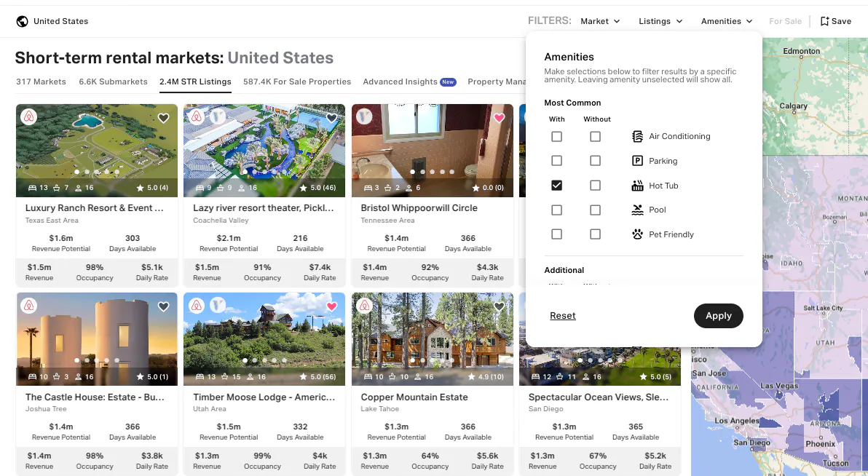The height and width of the screenshot is (476, 868).
Task: Click the Hot Tub amenity icon
Action: [637, 186]
